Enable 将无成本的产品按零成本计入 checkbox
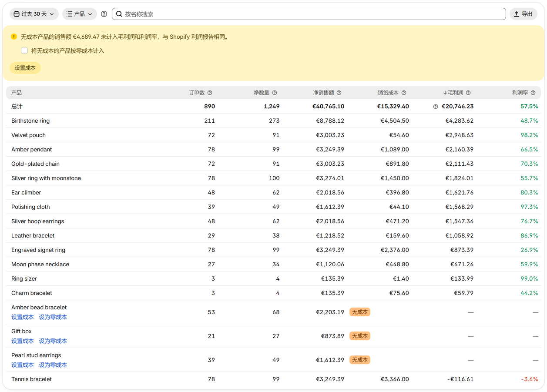The height and width of the screenshot is (392, 547). (24, 51)
